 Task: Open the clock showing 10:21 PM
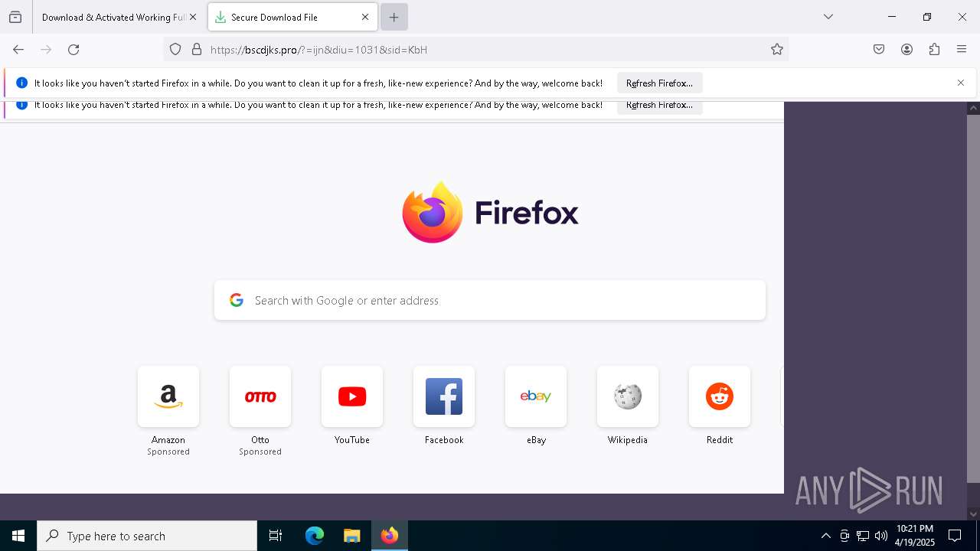[915, 536]
